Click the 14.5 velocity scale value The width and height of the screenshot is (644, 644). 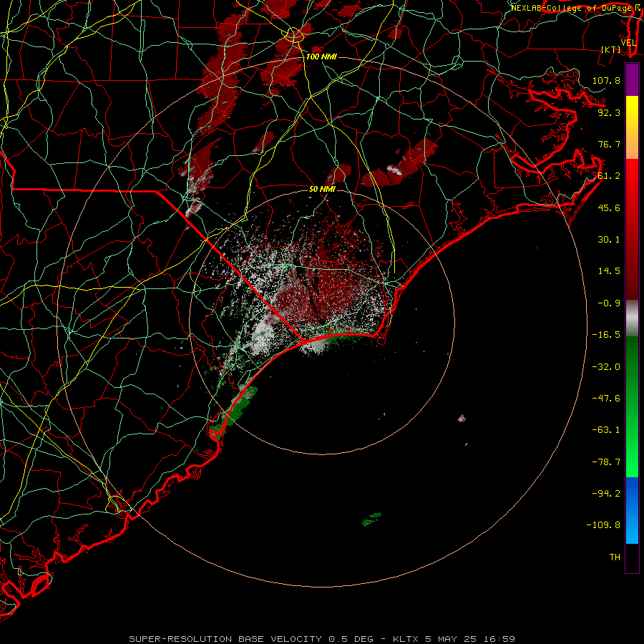(x=609, y=271)
